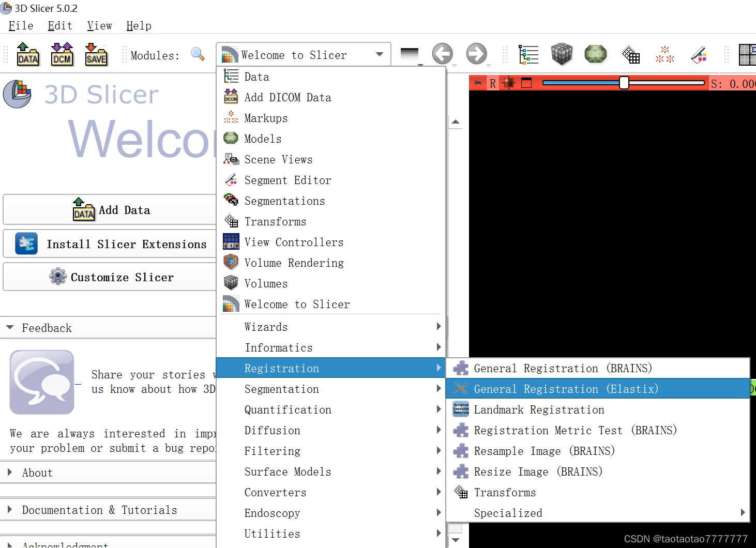The width and height of the screenshot is (756, 548).
Task: Click the red slice R label button
Action: point(493,83)
